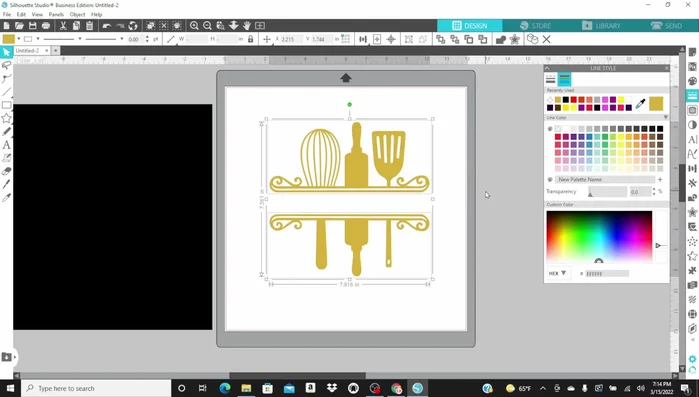The height and width of the screenshot is (397, 699).
Task: Open the Fill color palette panel icon
Action: [692, 81]
